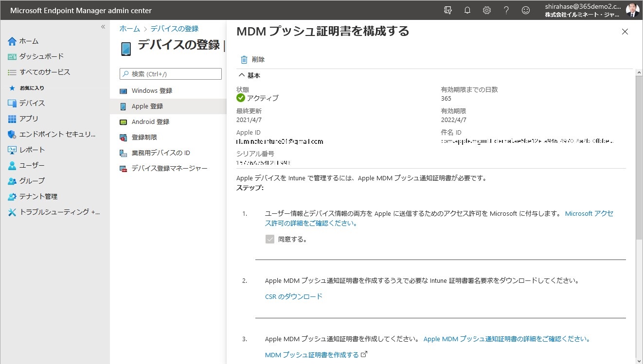Click the Windows 登録 icon
Viewport: 643px width, 364px height.
tap(123, 91)
